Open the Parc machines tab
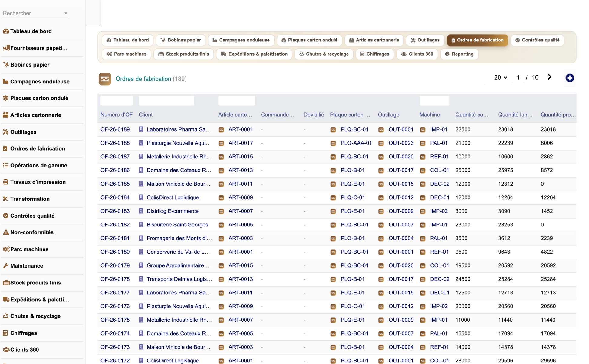 click(x=127, y=54)
